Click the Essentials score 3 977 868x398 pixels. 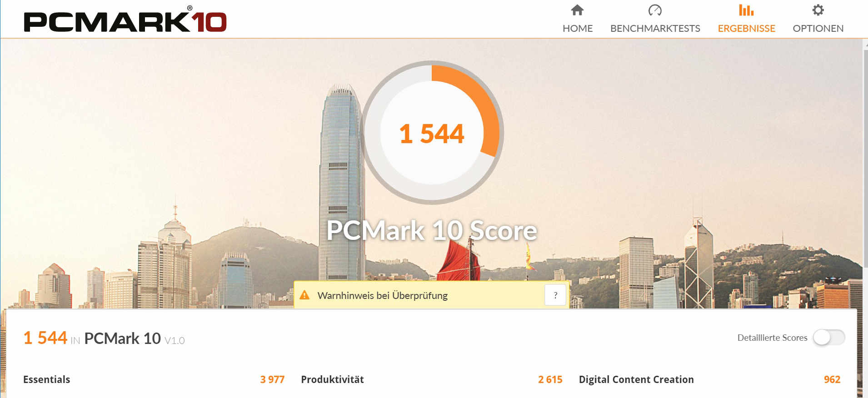coord(272,379)
